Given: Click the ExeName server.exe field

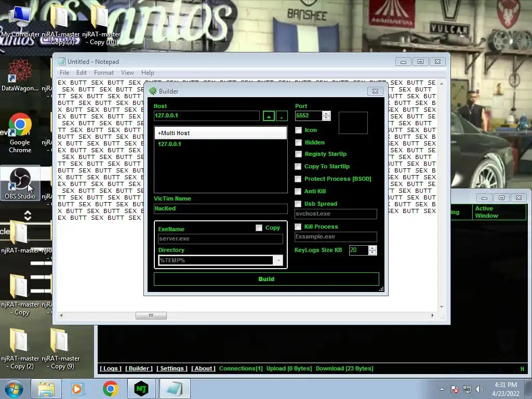Looking at the screenshot, I should pos(220,239).
